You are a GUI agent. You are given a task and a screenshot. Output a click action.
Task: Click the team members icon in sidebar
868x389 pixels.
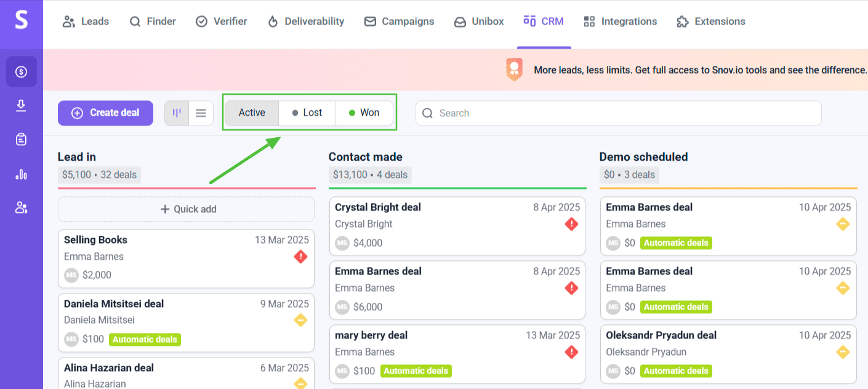point(22,208)
